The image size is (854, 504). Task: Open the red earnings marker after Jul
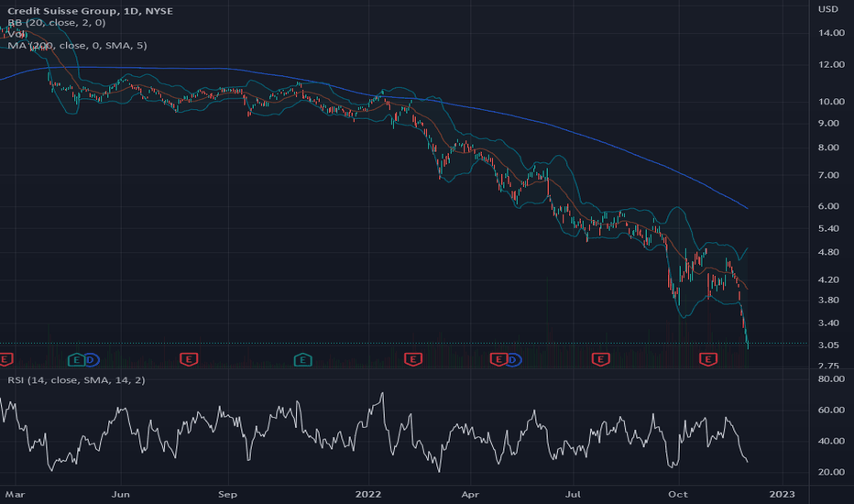(600, 359)
